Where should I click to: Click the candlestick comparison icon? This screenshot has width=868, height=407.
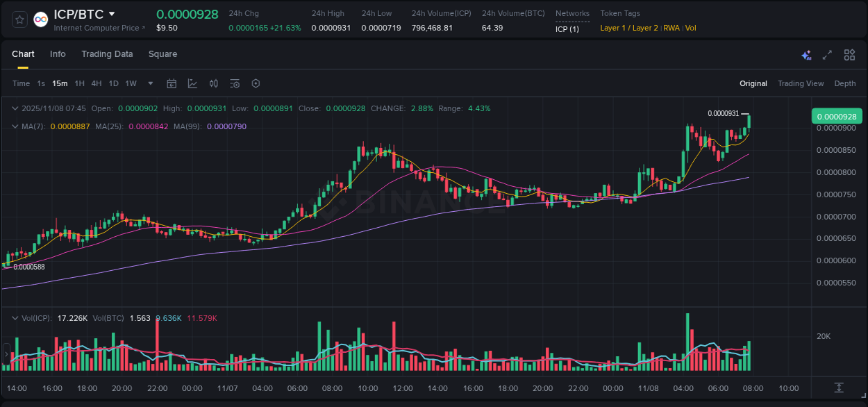coord(214,83)
